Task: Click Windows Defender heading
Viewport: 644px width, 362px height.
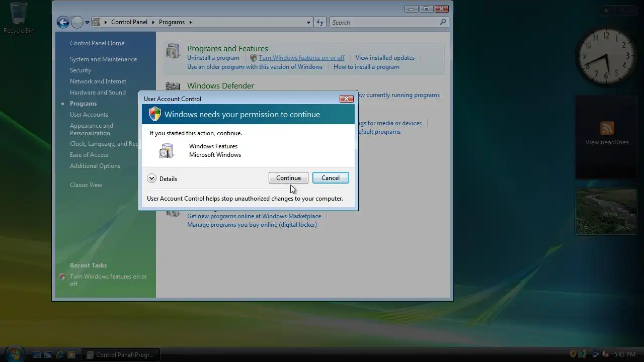Action: pos(220,86)
